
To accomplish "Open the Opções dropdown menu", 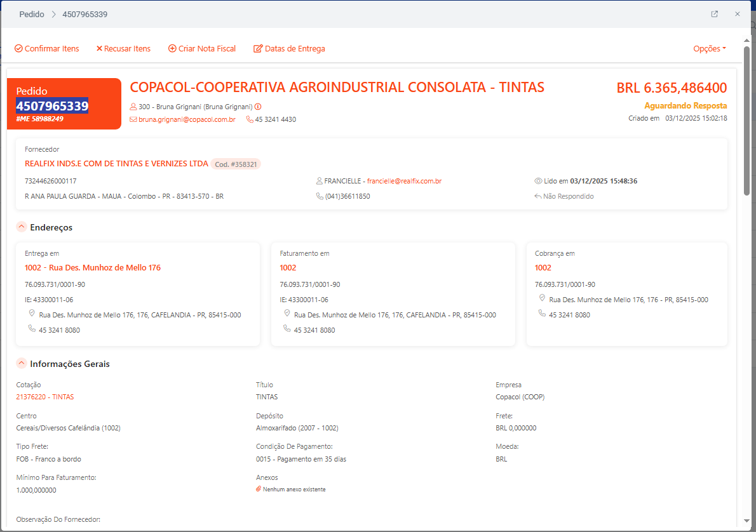I will coord(709,49).
